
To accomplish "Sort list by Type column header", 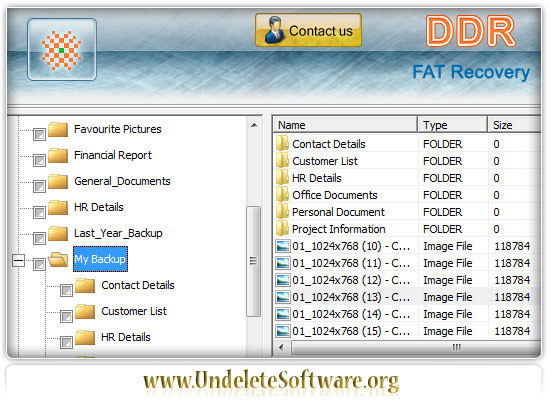I will point(452,125).
